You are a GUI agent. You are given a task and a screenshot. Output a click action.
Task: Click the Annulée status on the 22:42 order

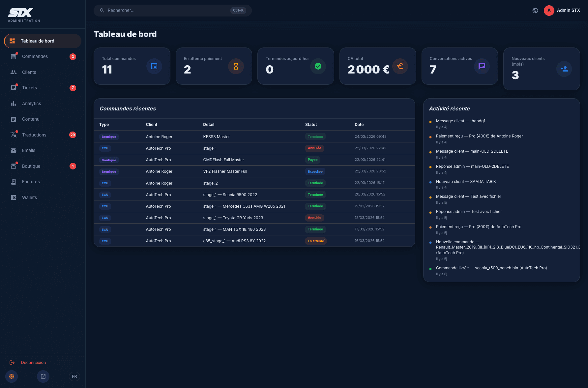click(314, 148)
